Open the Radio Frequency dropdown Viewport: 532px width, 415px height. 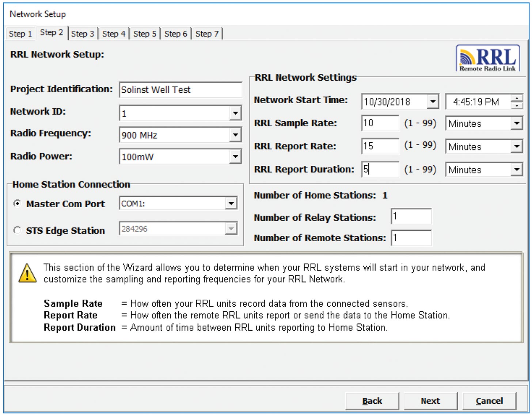[235, 135]
